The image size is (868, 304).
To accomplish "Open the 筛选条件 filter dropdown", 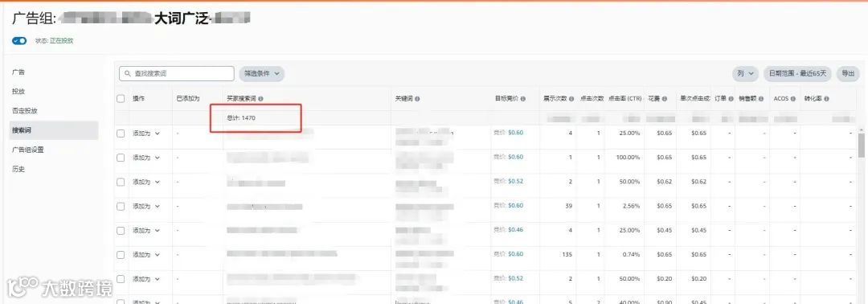I will (x=262, y=74).
